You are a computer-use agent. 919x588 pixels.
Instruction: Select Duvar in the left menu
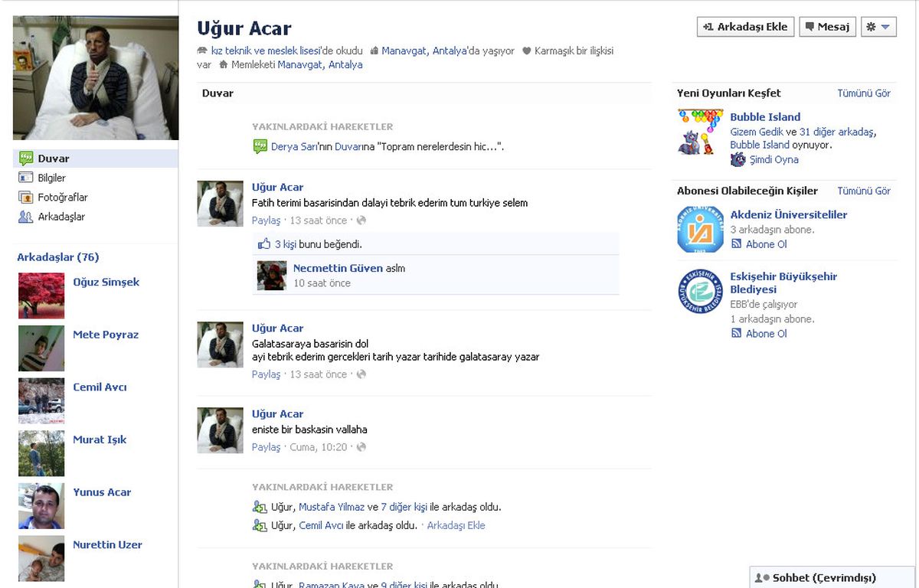pyautogui.click(x=96, y=158)
